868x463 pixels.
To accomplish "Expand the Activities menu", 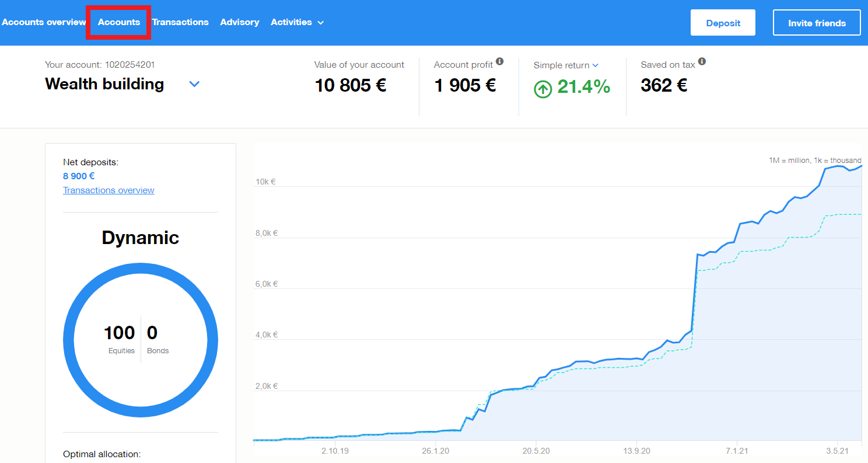I will [x=297, y=22].
